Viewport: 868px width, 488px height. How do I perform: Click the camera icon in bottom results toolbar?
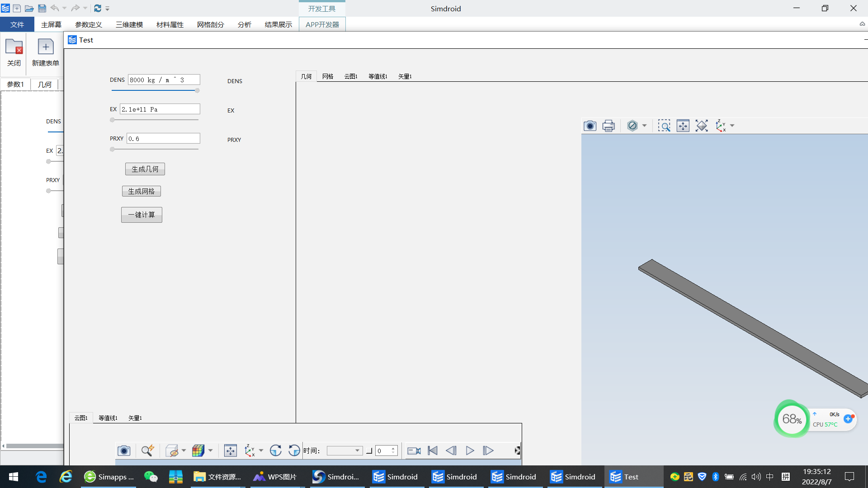pyautogui.click(x=124, y=450)
